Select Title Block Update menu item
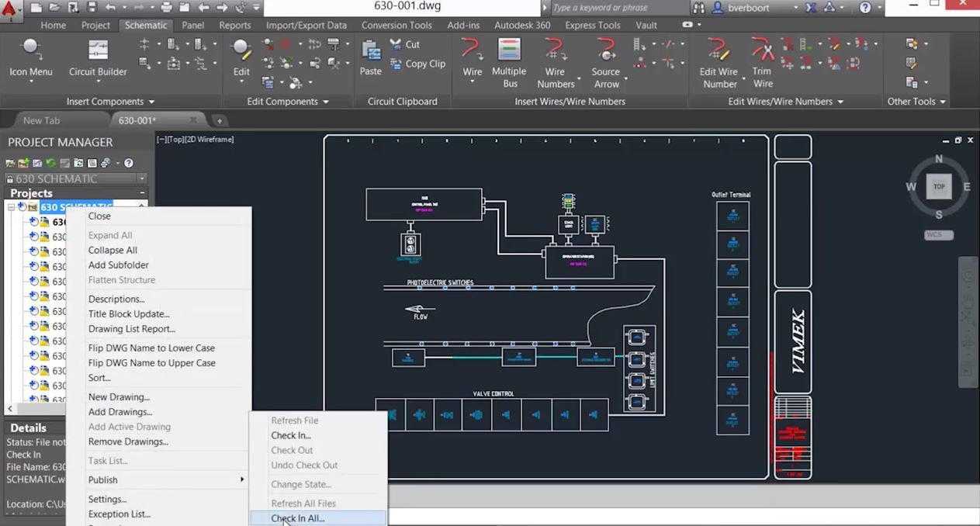 click(x=129, y=313)
